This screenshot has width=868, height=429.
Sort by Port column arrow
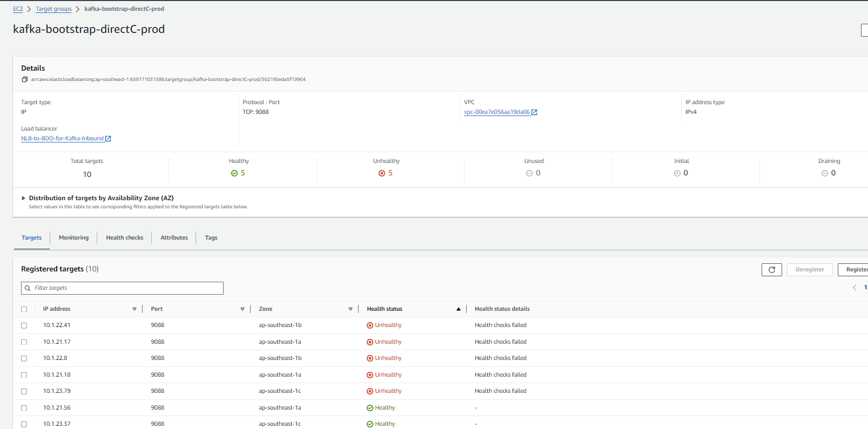click(x=243, y=309)
